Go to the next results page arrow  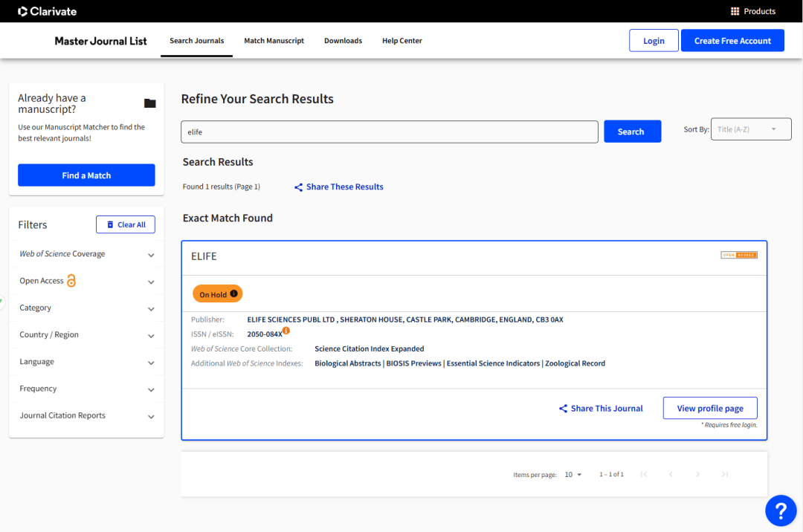click(697, 474)
